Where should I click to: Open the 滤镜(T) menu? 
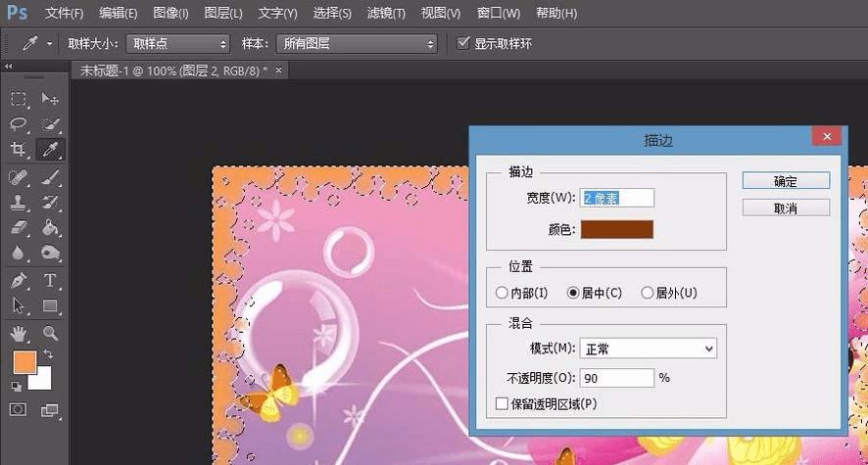pyautogui.click(x=386, y=13)
